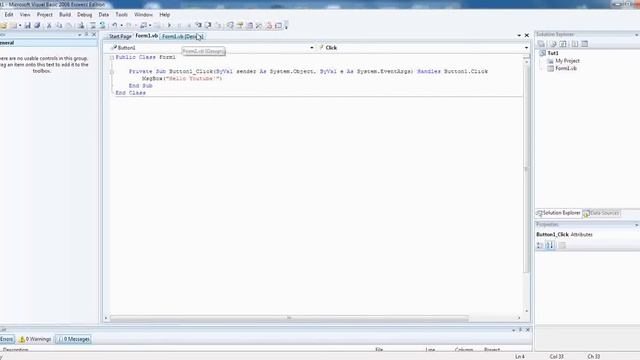
Task: Toggle auto-hide pin on Toolbox panel
Action: 87,35
